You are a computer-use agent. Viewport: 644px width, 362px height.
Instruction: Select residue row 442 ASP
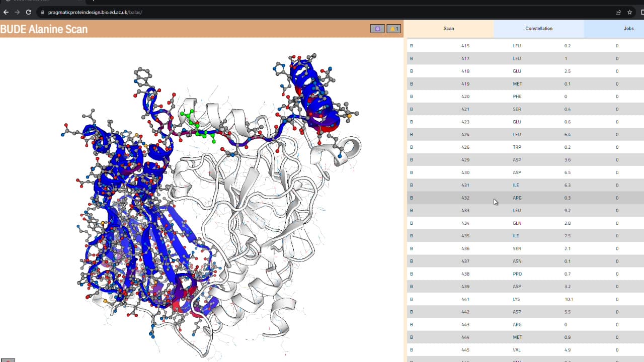click(x=525, y=312)
